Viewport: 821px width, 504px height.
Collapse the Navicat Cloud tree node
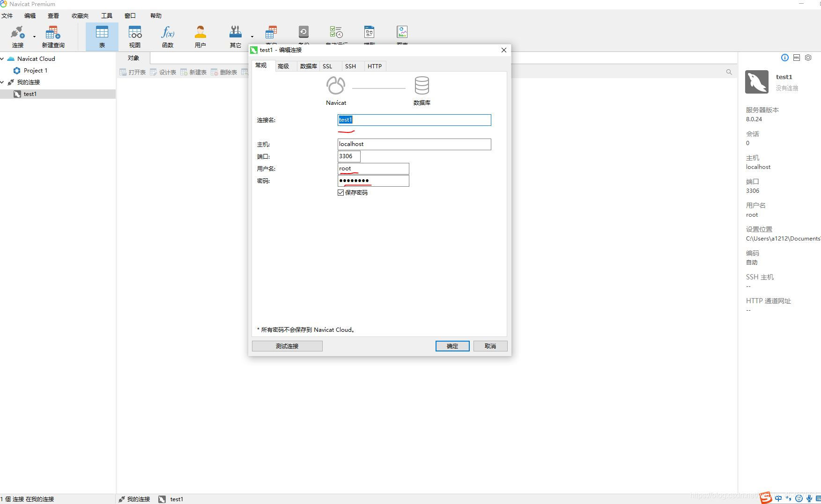click(2, 58)
